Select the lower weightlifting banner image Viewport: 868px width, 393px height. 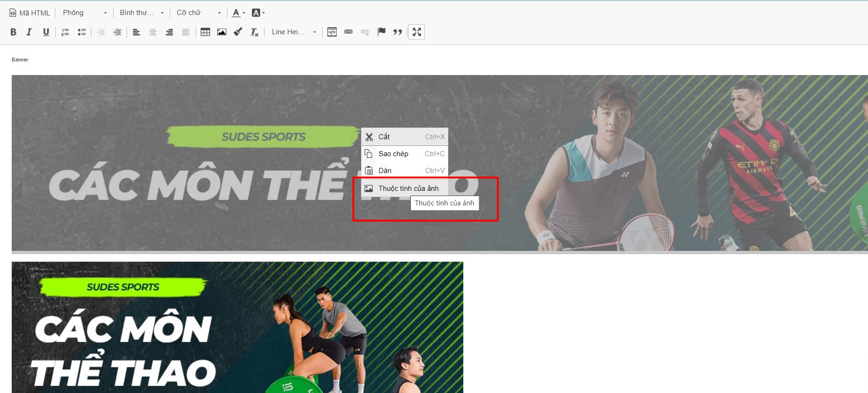(x=237, y=327)
